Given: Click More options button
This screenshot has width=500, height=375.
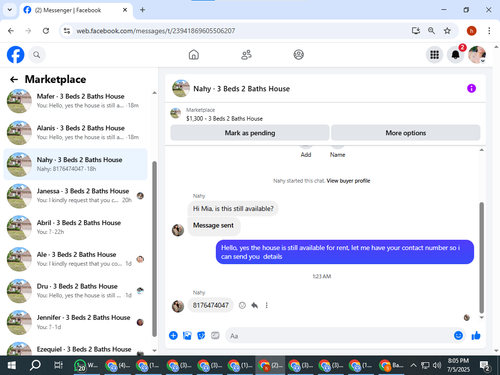Looking at the screenshot, I should click(x=406, y=133).
